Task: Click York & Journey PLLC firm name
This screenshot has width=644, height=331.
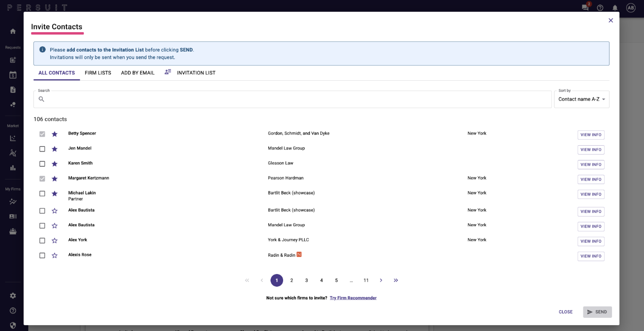Action: click(288, 240)
